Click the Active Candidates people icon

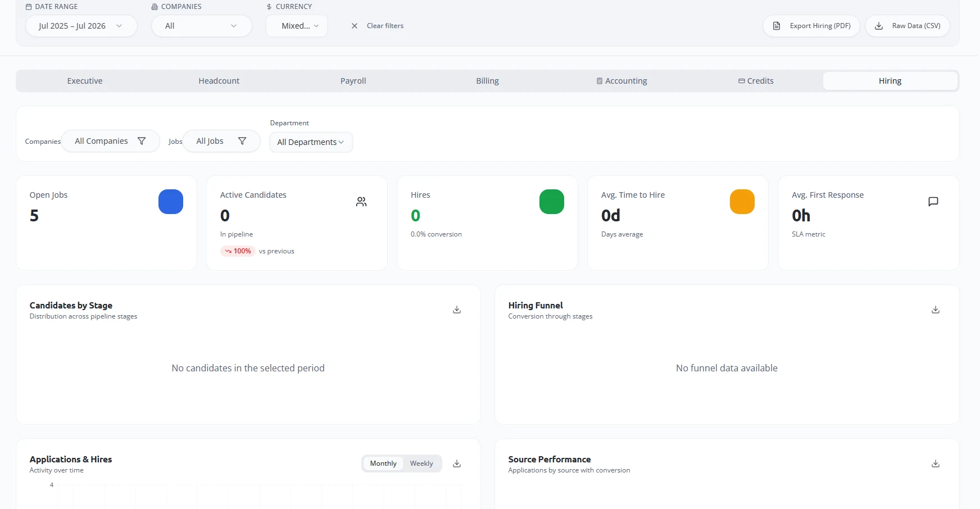click(x=361, y=202)
